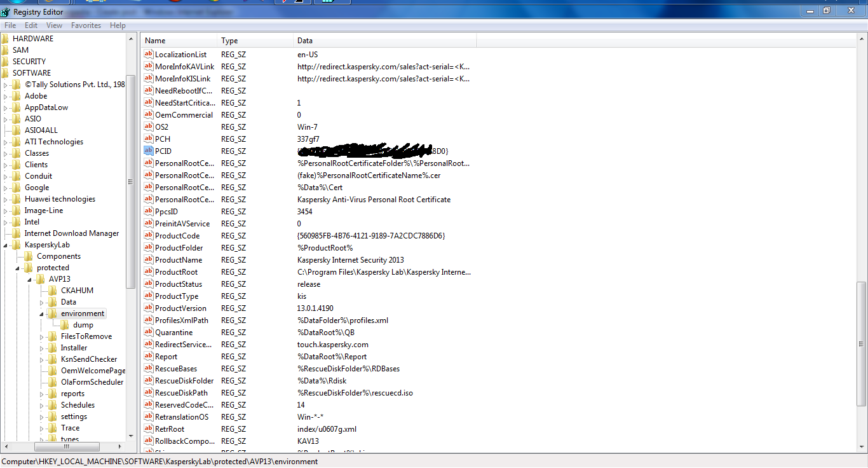868x468 pixels.
Task: Collapse the protected key
Action: click(18, 268)
